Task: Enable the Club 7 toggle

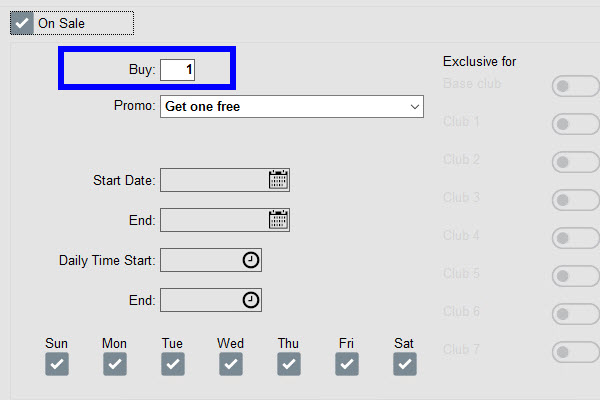Action: (574, 352)
